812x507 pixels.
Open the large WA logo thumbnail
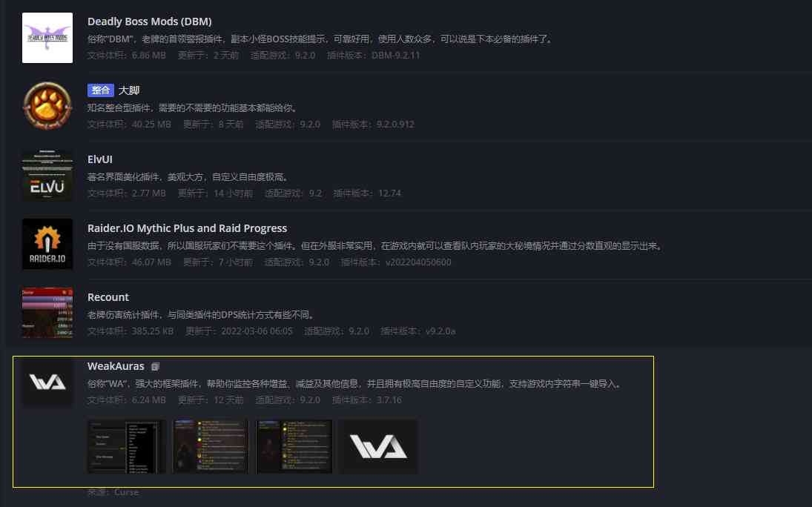pyautogui.click(x=378, y=446)
